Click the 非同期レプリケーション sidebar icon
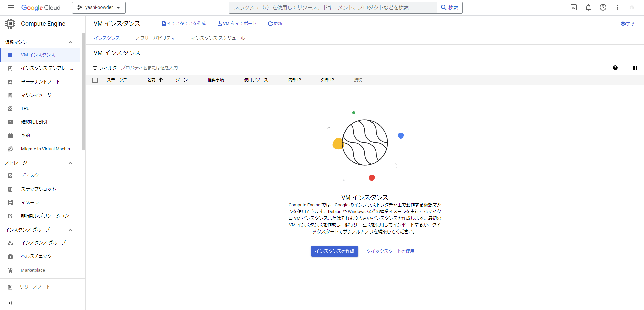644x310 pixels. click(10, 216)
